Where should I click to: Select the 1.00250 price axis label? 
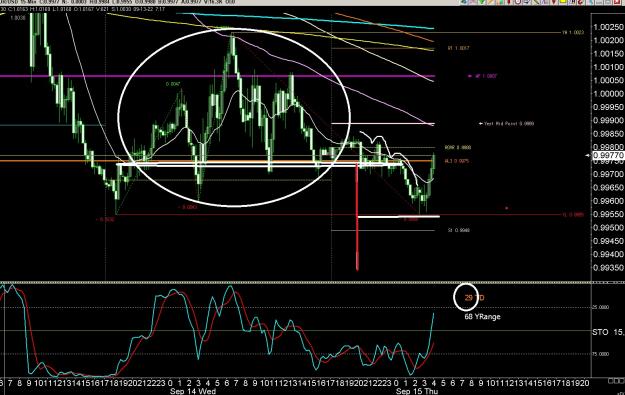[609, 27]
